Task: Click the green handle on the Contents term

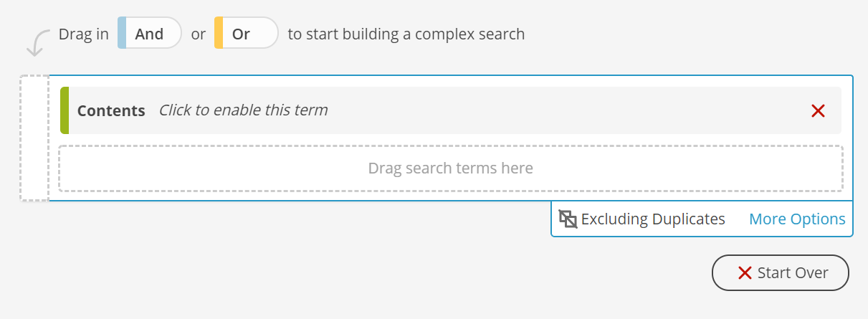Action: click(x=65, y=110)
